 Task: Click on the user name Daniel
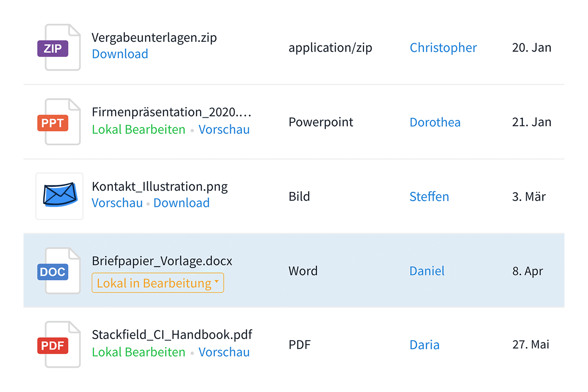427,271
